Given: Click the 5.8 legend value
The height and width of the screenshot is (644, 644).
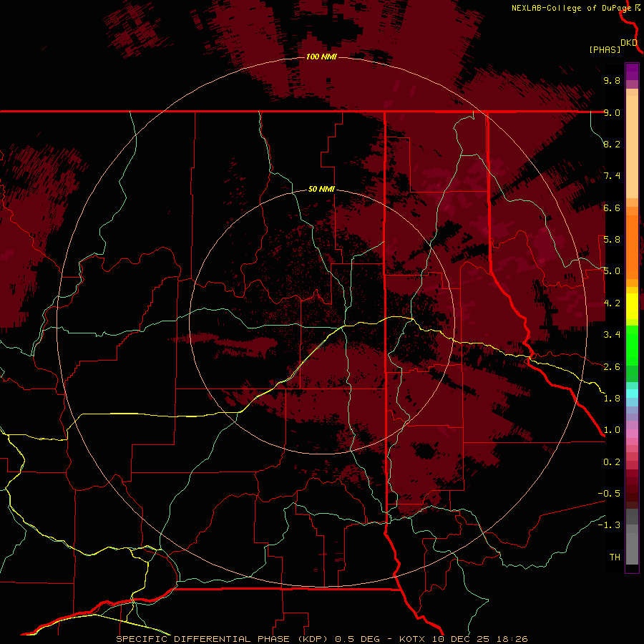Looking at the screenshot, I should [612, 240].
